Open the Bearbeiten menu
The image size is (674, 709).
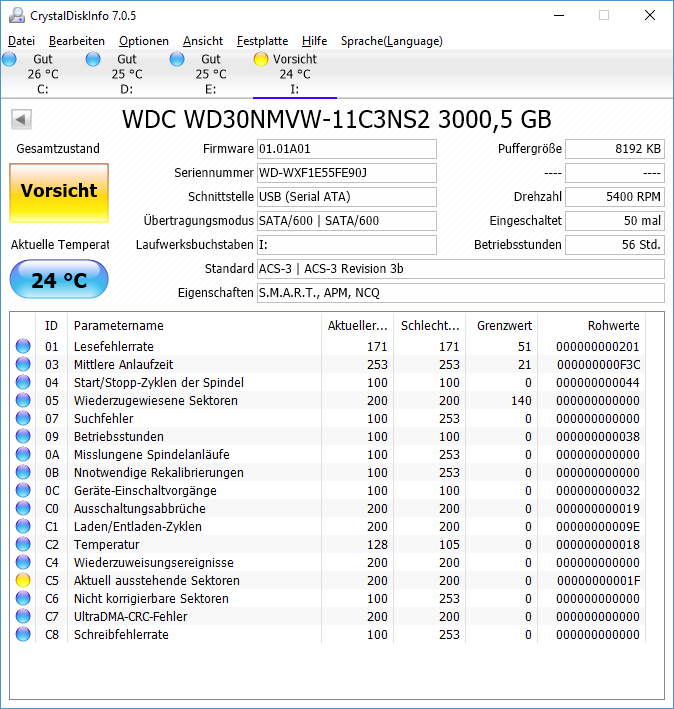(x=77, y=41)
